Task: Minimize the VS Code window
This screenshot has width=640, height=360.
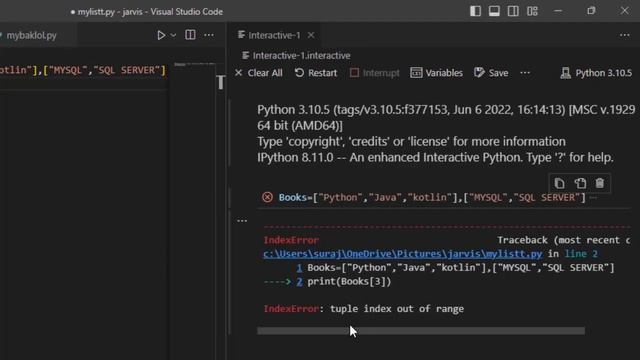Action: (x=558, y=11)
